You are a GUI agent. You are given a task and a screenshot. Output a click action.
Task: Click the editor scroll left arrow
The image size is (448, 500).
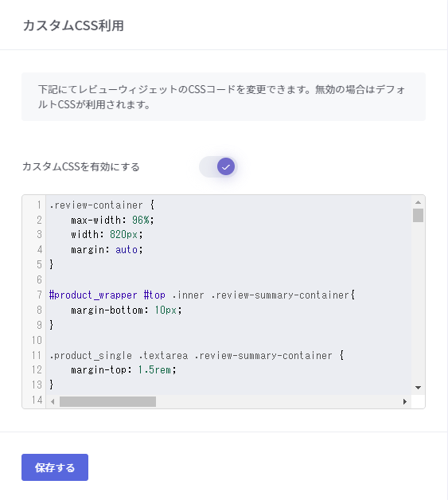[x=53, y=402]
